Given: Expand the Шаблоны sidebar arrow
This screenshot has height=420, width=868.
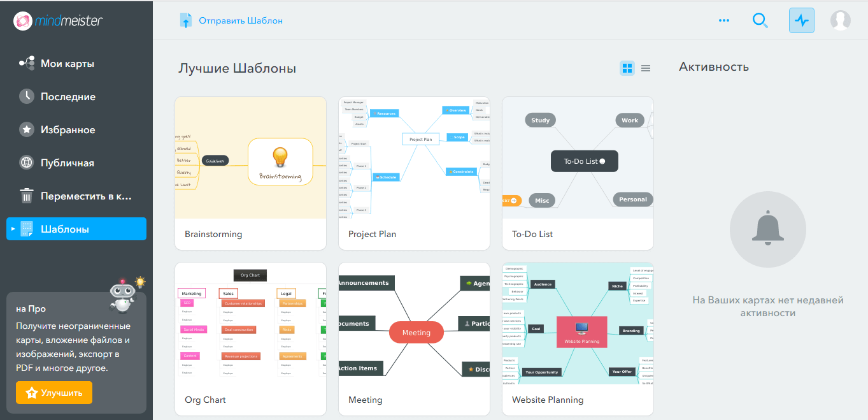Looking at the screenshot, I should coord(13,229).
